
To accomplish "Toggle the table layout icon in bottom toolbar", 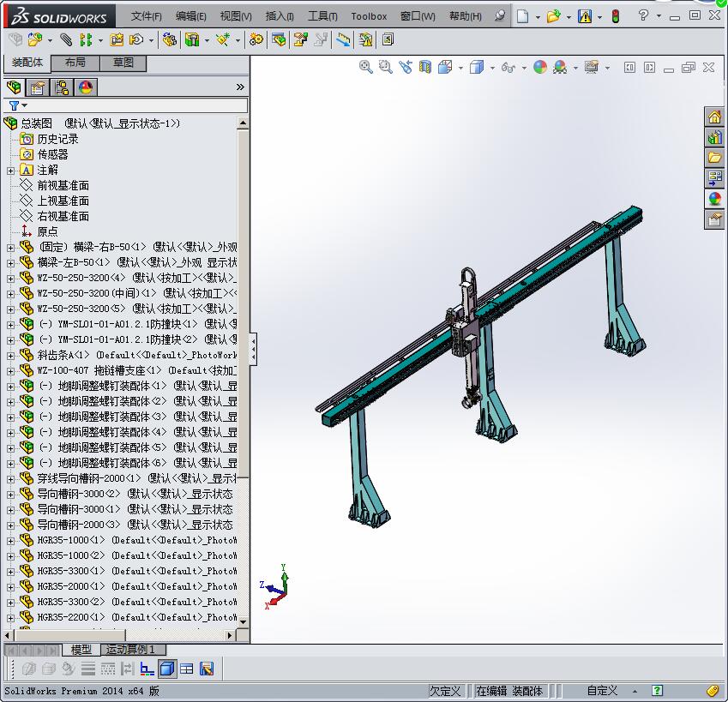I will pos(187,669).
